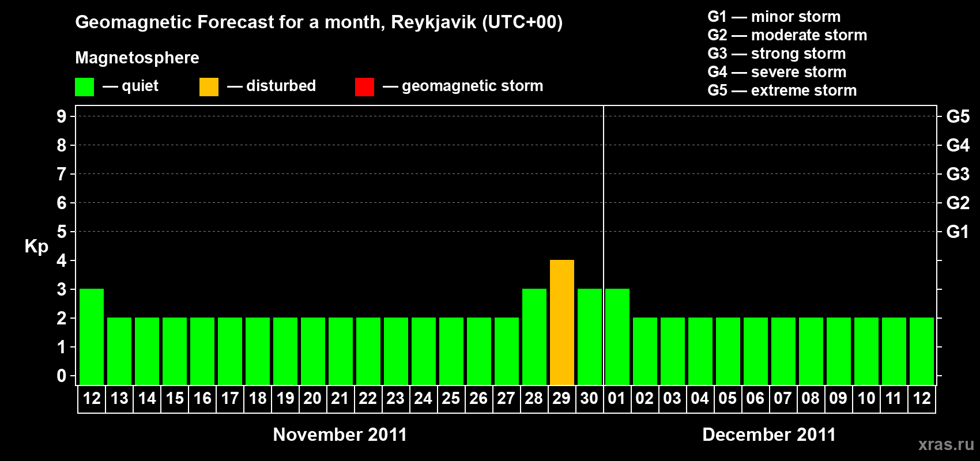
Task: Select the orange bar for November 29
Action: (x=562, y=322)
